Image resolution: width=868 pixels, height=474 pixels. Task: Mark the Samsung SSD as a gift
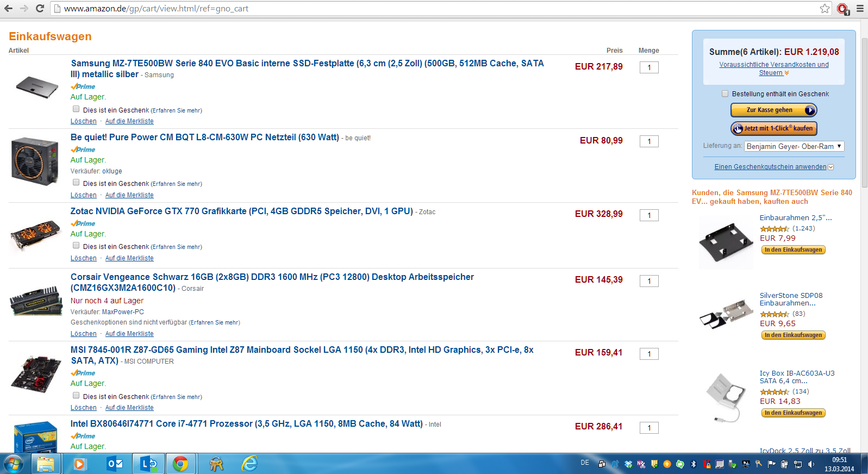(76, 109)
